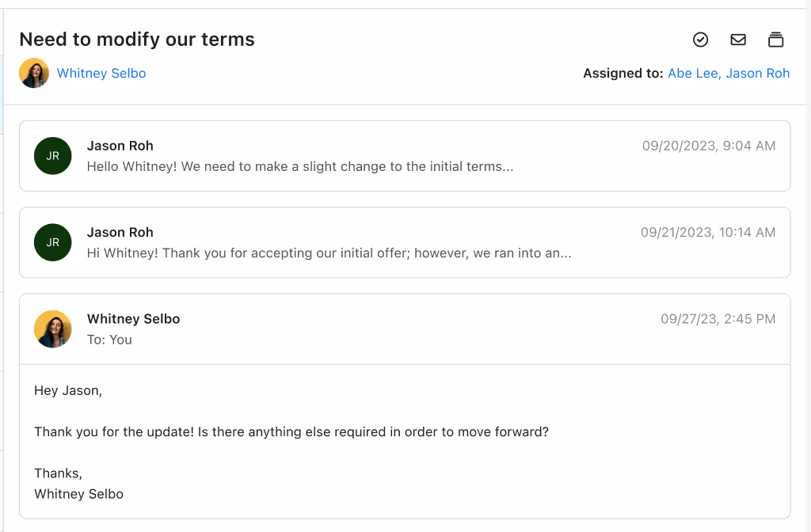Click the "Need to modify our terms" subject

137,40
